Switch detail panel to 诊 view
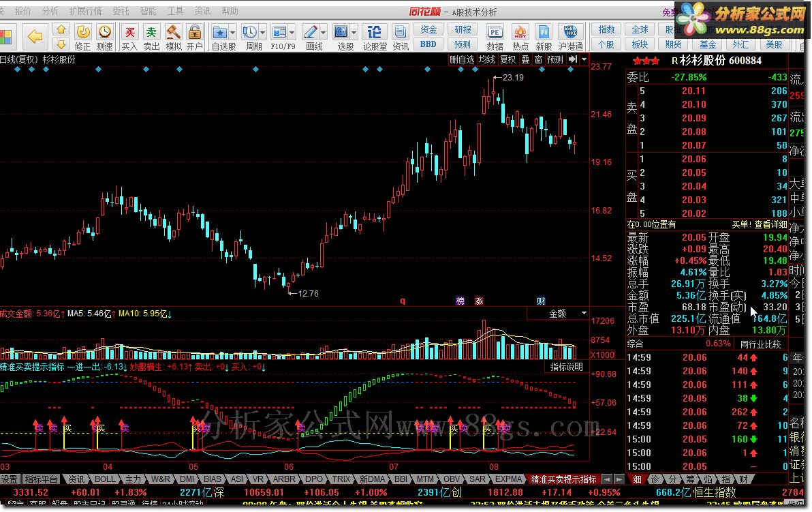The width and height of the screenshot is (812, 512). [x=655, y=479]
